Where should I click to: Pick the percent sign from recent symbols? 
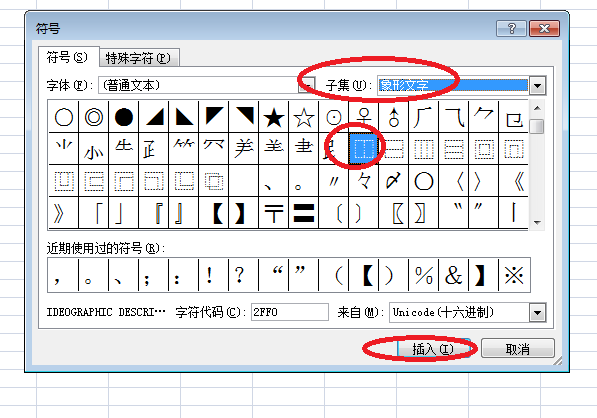[424, 275]
